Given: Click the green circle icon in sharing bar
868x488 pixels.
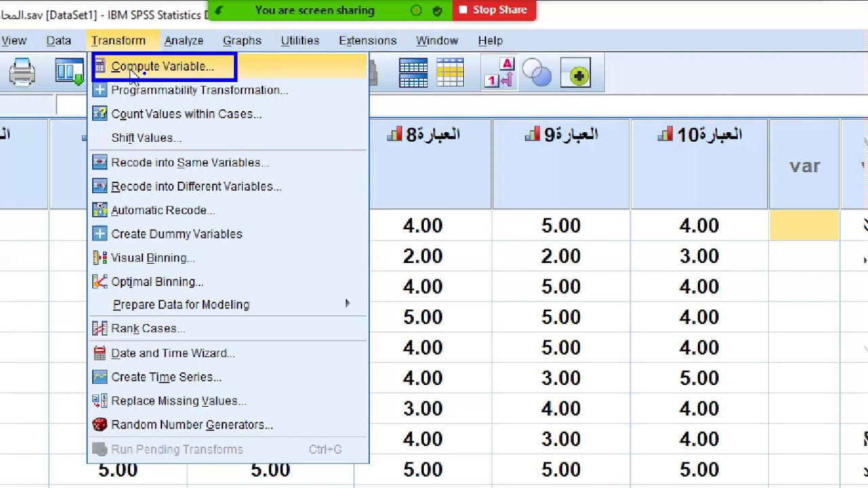Looking at the screenshot, I should (x=416, y=10).
